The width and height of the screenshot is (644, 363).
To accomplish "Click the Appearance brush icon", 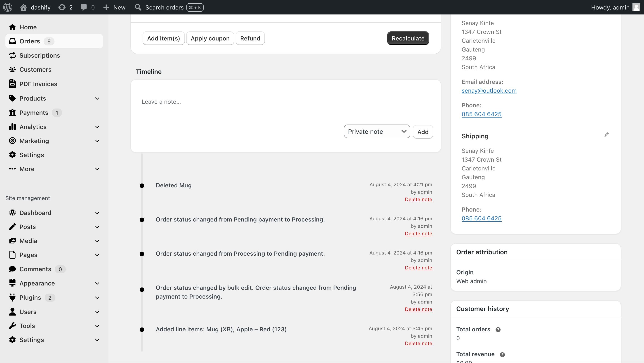I will click(12, 283).
